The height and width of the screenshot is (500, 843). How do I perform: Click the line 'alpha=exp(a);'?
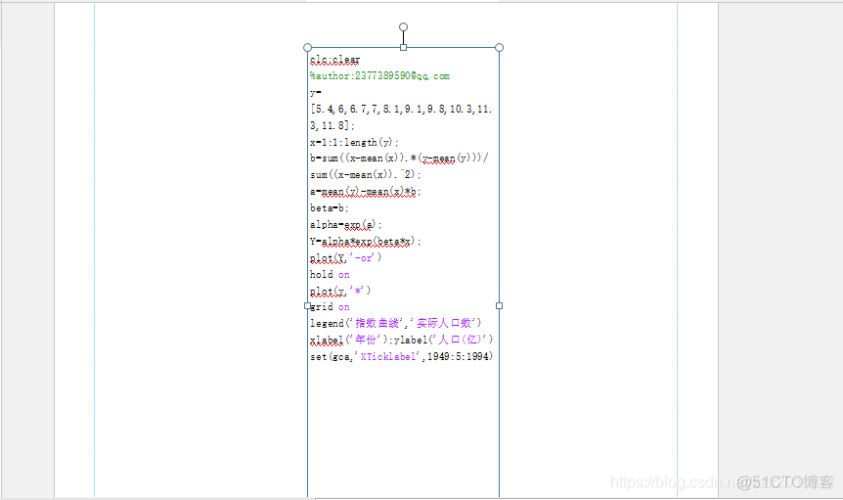[346, 225]
